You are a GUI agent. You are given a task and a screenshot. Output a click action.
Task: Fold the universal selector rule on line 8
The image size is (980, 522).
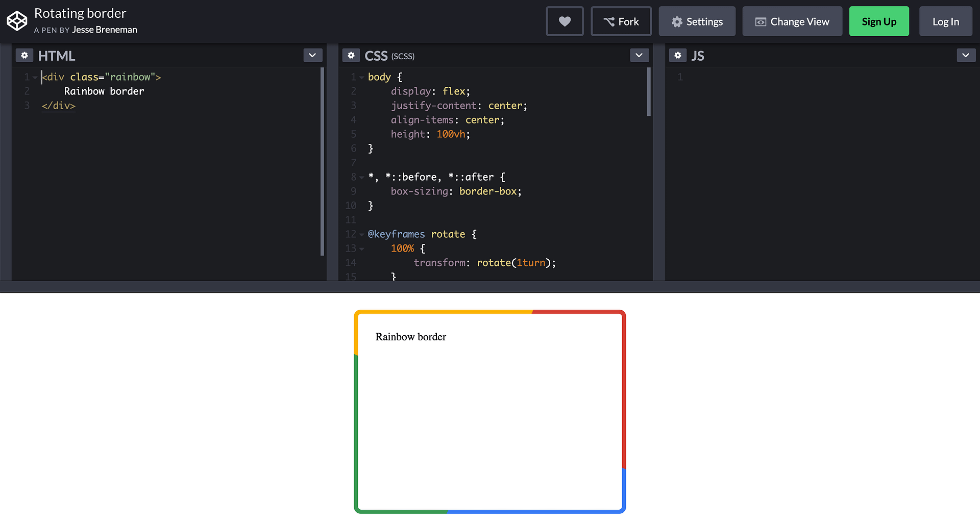click(x=361, y=178)
